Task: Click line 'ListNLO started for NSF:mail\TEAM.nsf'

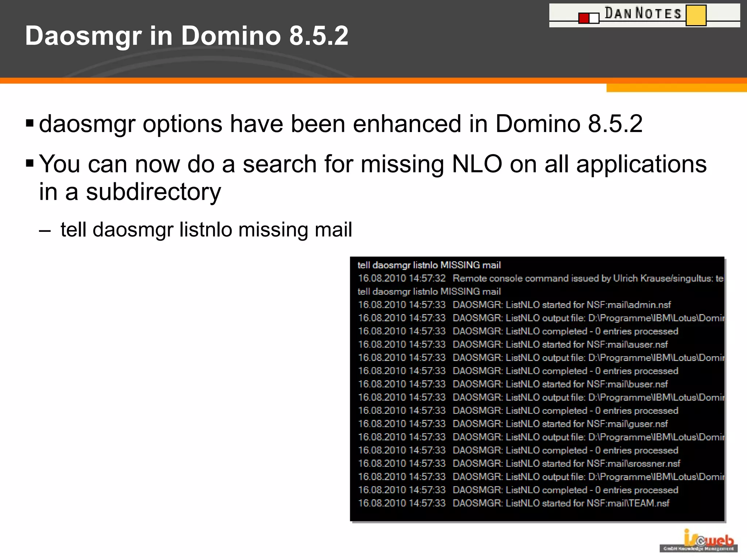Action: pyautogui.click(x=514, y=503)
